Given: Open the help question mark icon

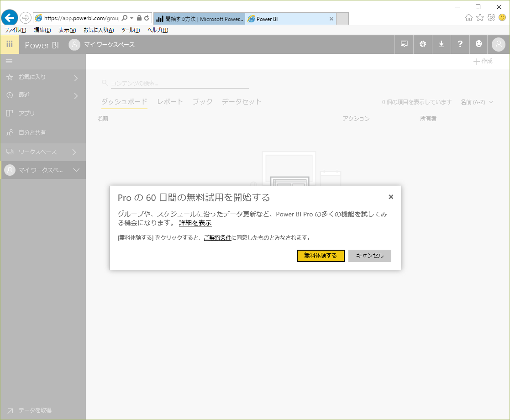Looking at the screenshot, I should [460, 44].
